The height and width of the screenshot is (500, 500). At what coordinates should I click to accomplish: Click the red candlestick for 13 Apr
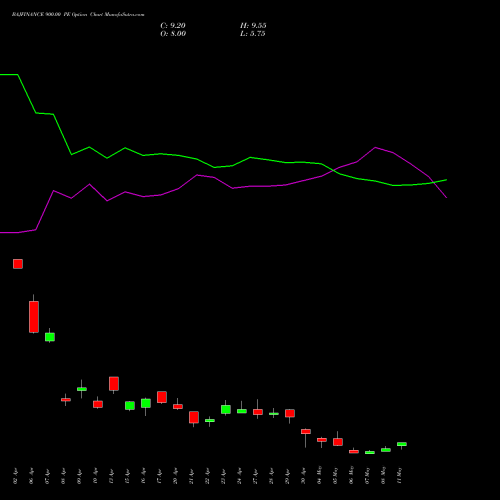pyautogui.click(x=114, y=384)
